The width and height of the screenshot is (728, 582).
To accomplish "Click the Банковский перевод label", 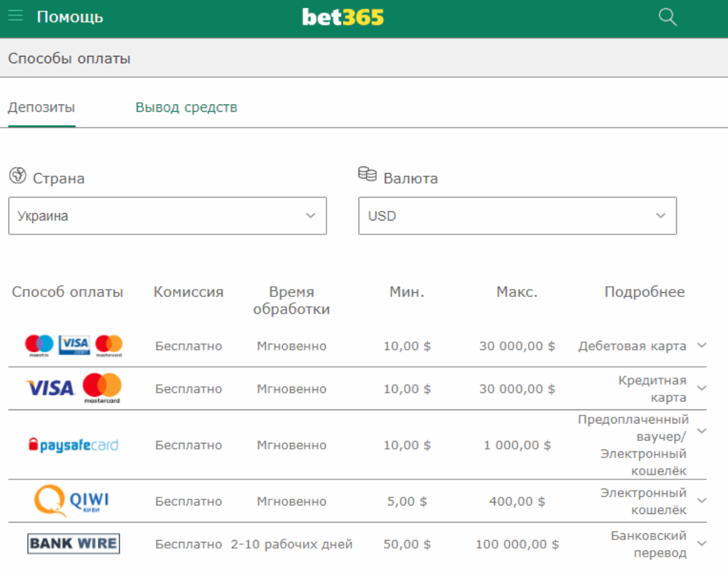I will click(648, 544).
